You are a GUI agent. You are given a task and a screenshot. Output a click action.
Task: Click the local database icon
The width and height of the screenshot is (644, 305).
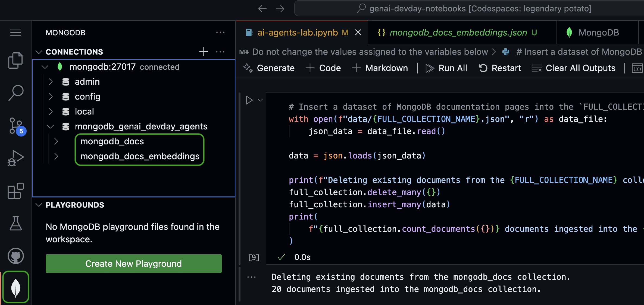click(x=66, y=112)
